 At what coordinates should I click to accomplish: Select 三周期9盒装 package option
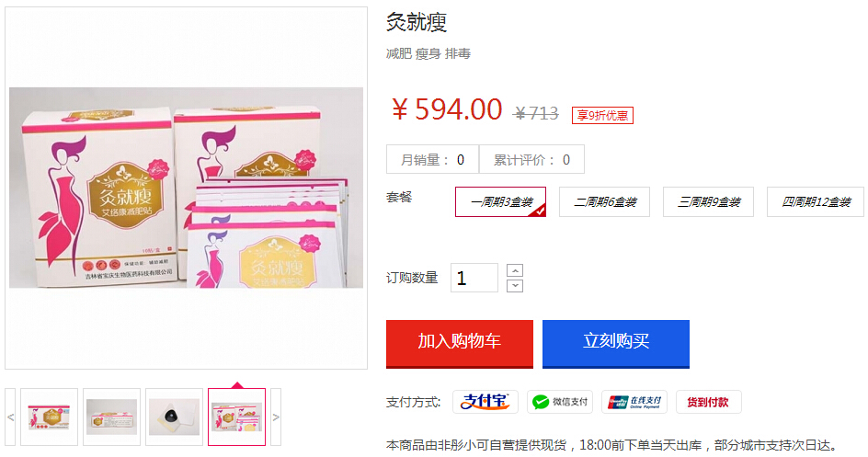(709, 202)
